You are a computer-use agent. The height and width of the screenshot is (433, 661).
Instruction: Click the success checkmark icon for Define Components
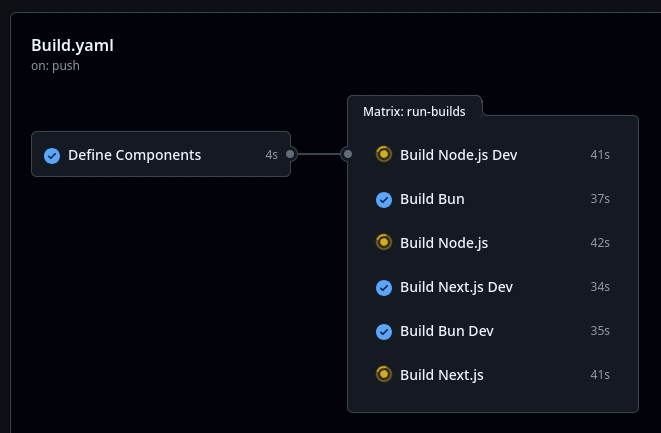(52, 156)
